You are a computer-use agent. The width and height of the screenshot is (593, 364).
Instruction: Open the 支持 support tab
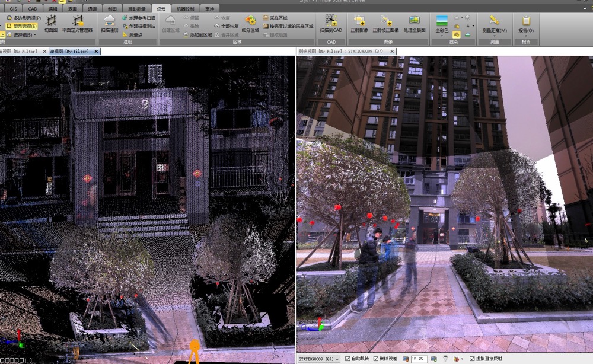pyautogui.click(x=209, y=9)
